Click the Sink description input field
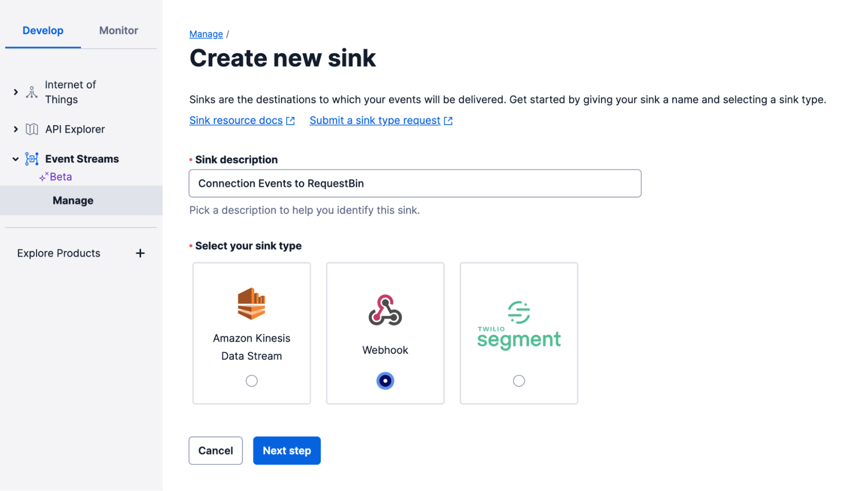 [x=416, y=184]
